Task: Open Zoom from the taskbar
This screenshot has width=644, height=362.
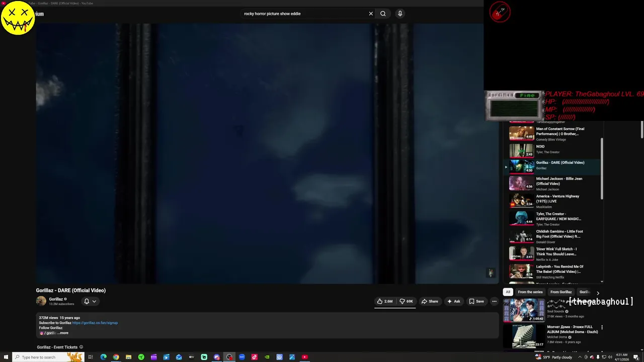Action: coord(242,357)
